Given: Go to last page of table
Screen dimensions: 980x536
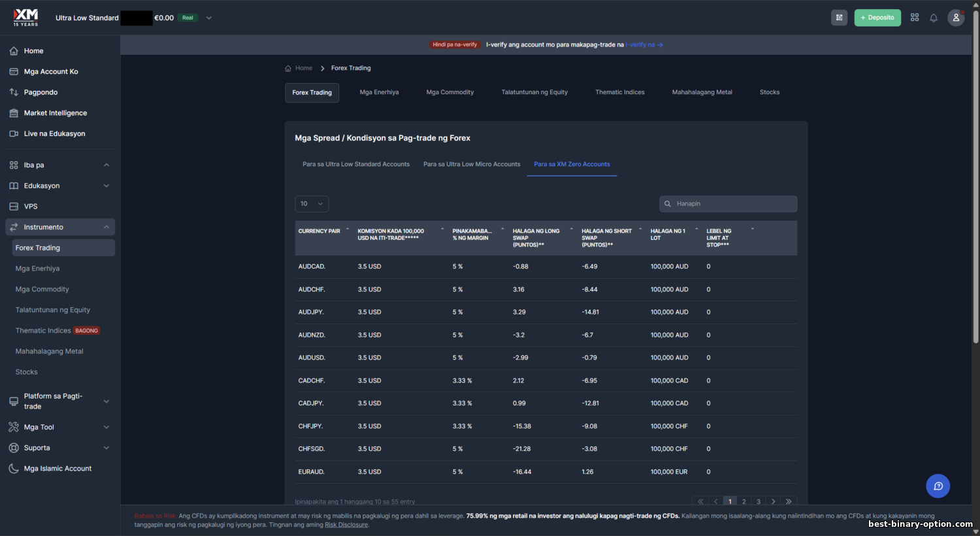Looking at the screenshot, I should (x=789, y=501).
